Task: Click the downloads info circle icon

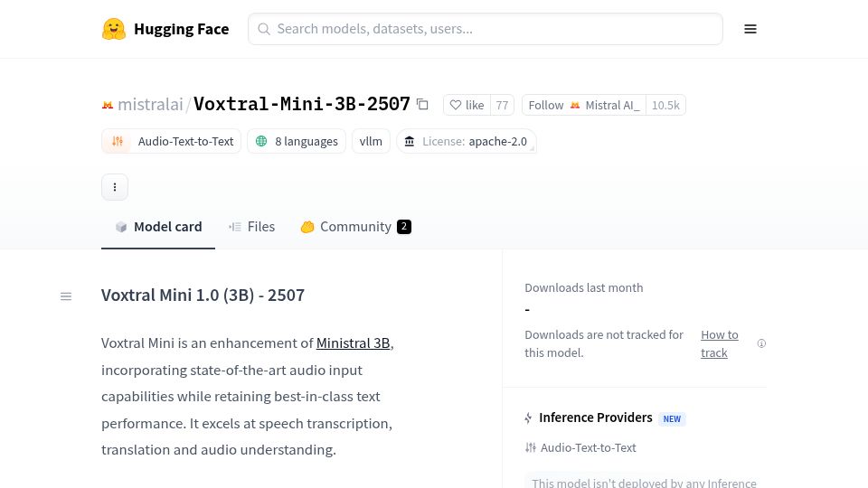Action: tap(761, 343)
